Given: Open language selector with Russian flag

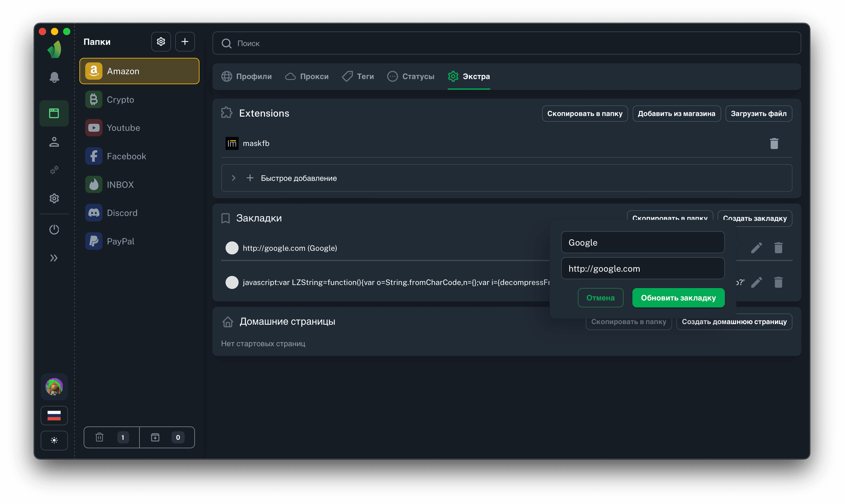Looking at the screenshot, I should point(54,415).
